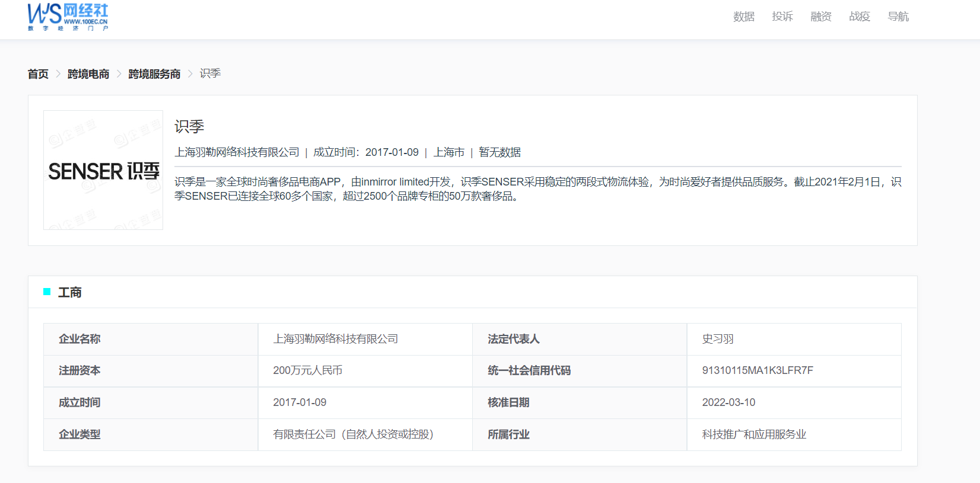Select the 企业类型 label cell
Viewport: 980px width, 483px height.
(x=151, y=434)
